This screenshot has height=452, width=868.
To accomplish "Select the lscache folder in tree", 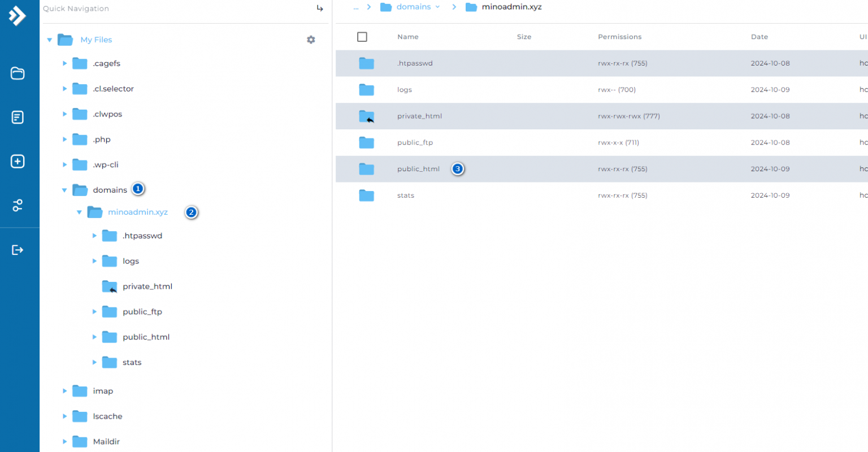I will [x=107, y=416].
